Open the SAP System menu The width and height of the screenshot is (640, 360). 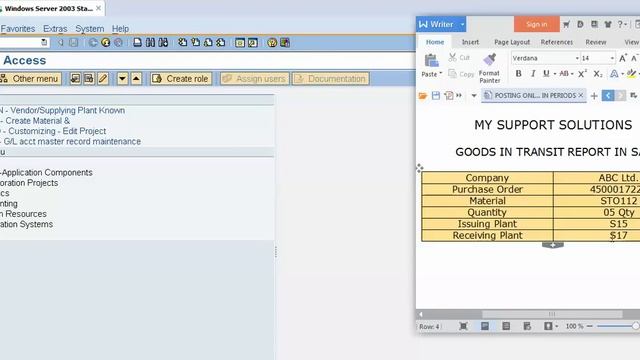pyautogui.click(x=89, y=29)
